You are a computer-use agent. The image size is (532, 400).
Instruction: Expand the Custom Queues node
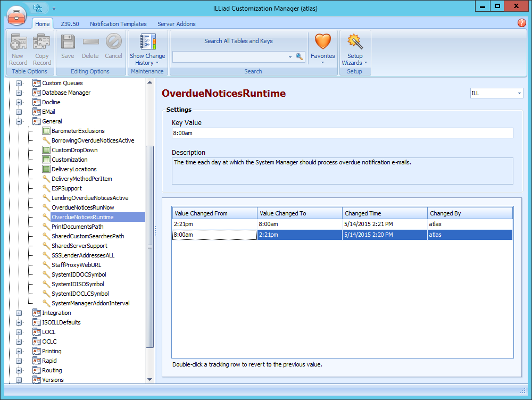19,83
